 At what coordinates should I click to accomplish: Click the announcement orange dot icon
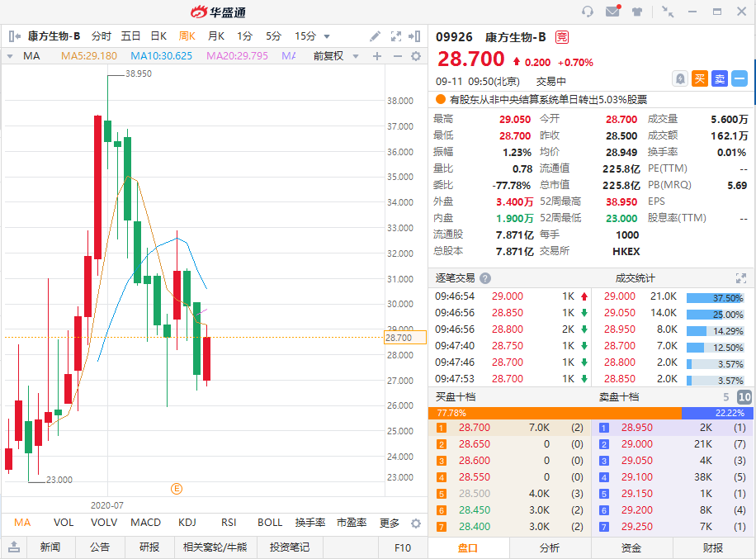click(440, 99)
